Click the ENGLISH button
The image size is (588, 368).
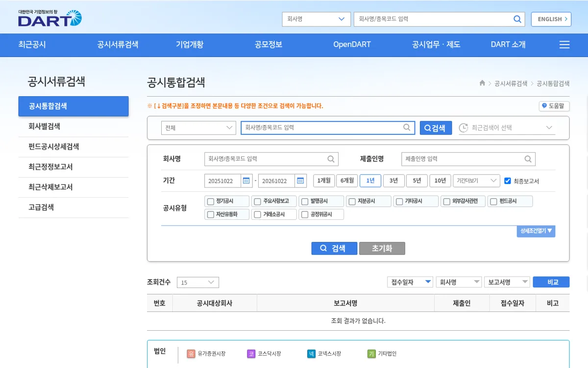(x=551, y=19)
